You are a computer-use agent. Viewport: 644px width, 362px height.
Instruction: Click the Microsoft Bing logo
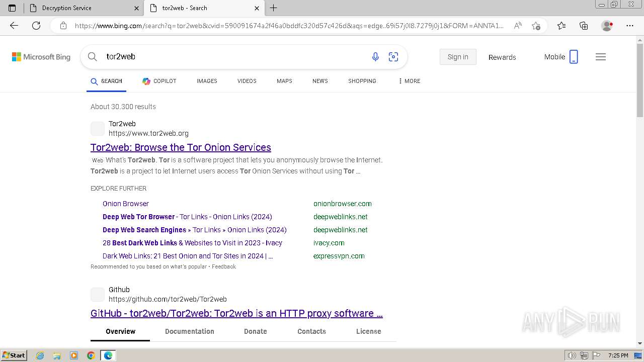pyautogui.click(x=41, y=57)
